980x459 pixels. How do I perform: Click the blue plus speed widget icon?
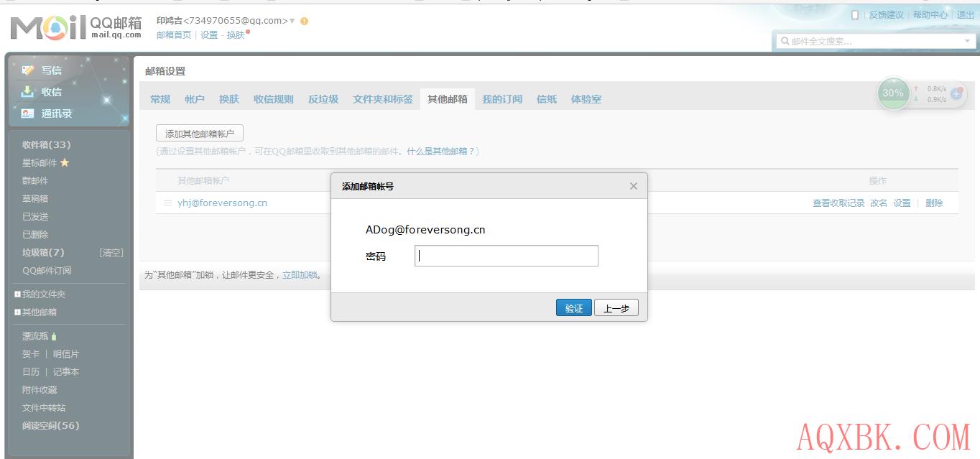[956, 93]
